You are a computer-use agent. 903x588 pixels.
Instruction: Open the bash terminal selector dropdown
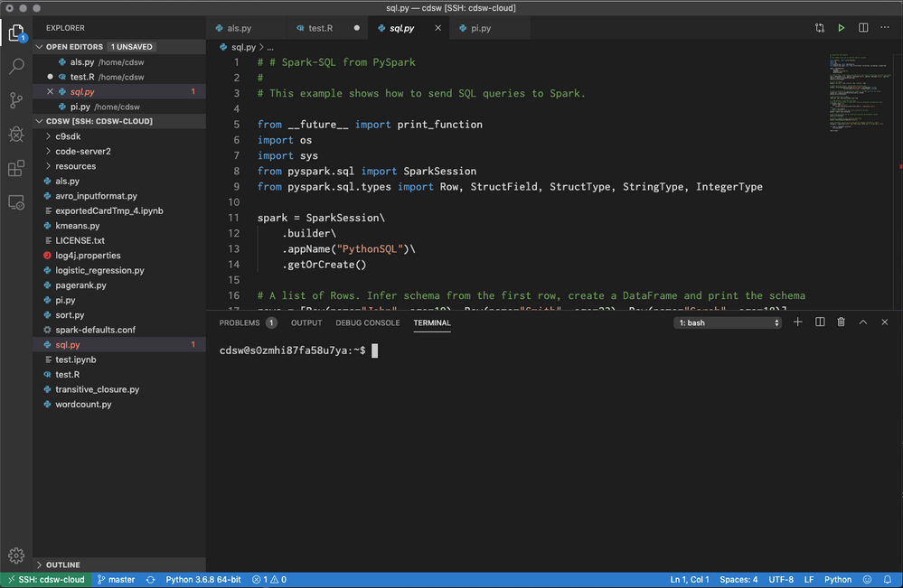click(729, 322)
